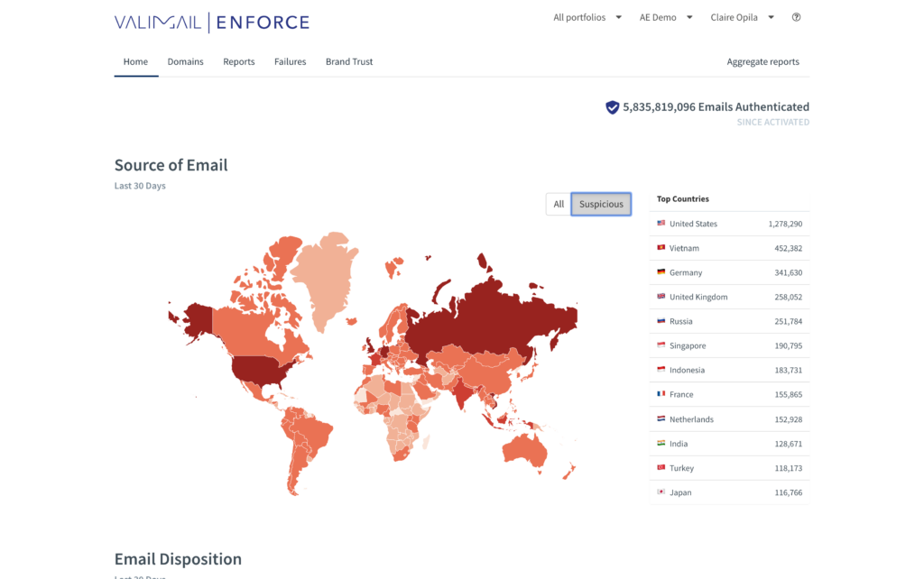Screen dimensions: 924x579
Task: Click the United States flag icon
Action: tap(661, 224)
